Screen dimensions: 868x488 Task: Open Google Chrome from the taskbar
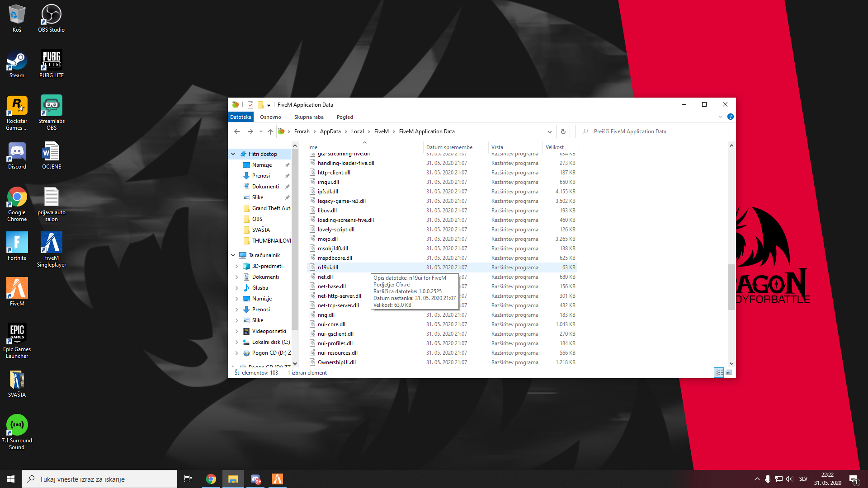(211, 479)
